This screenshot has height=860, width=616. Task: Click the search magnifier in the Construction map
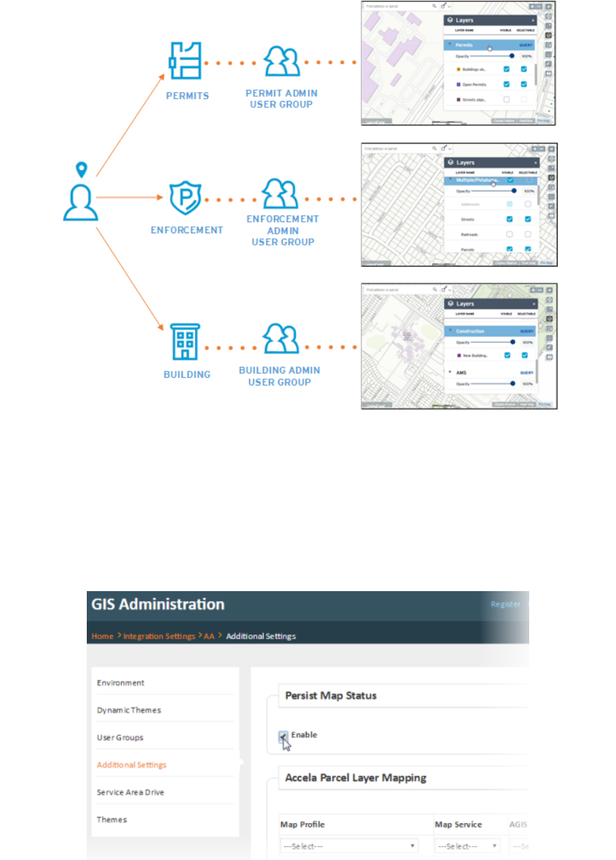click(x=434, y=290)
